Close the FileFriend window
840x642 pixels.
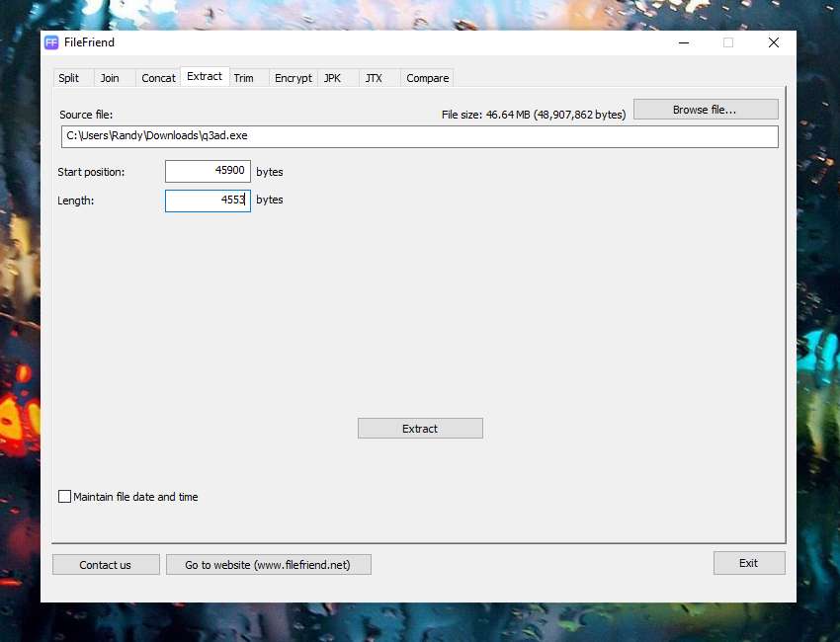point(774,42)
